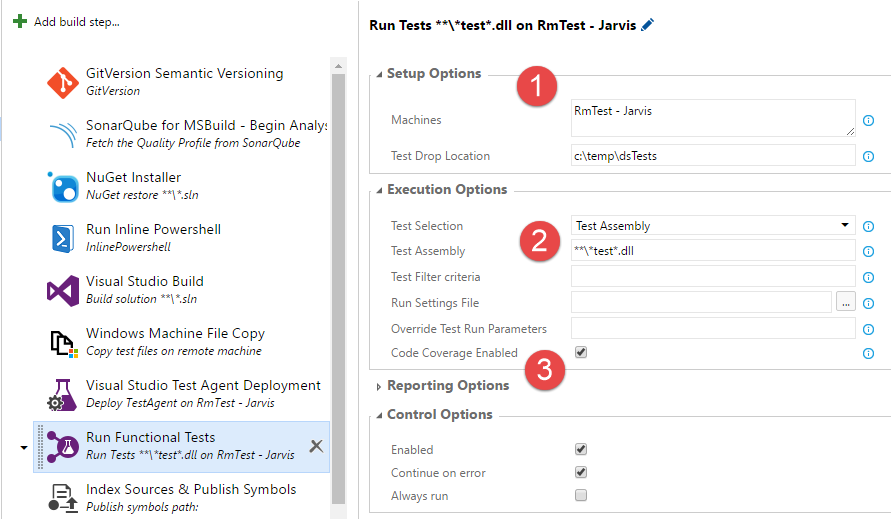Image resolution: width=891 pixels, height=519 pixels.
Task: Show info for Test Filter criteria
Action: pos(868,277)
